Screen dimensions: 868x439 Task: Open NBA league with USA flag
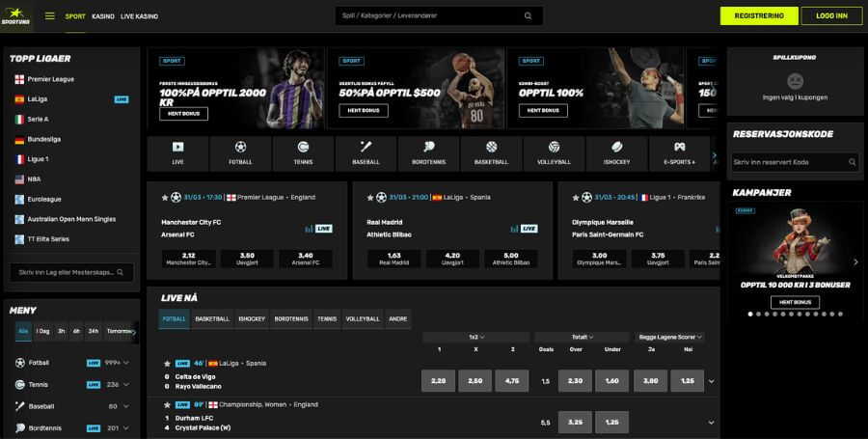pos(19,179)
